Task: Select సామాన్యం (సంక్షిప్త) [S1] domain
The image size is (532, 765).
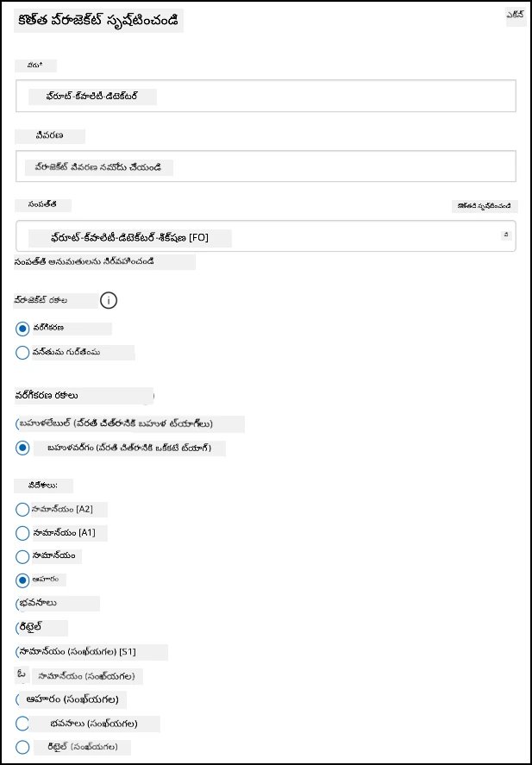Action: 20,652
